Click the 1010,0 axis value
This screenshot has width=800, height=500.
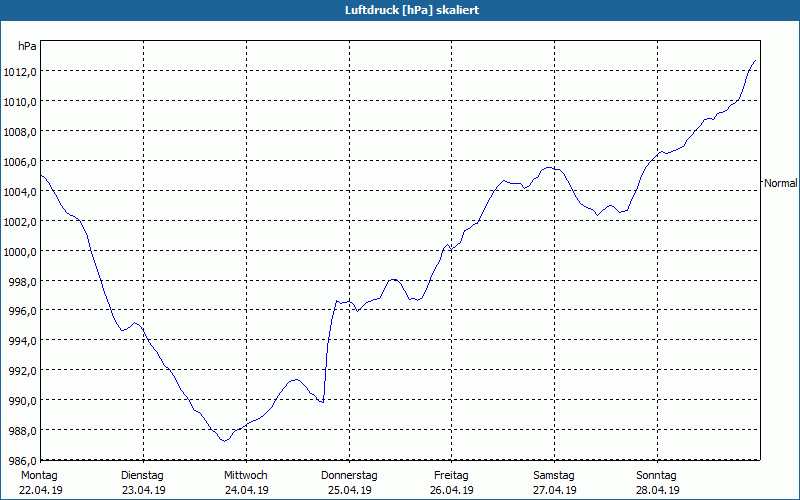pos(20,102)
